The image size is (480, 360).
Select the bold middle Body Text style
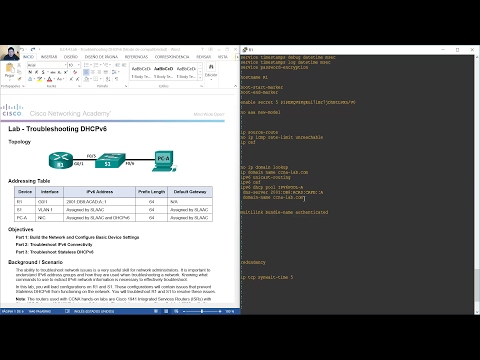click(x=164, y=72)
